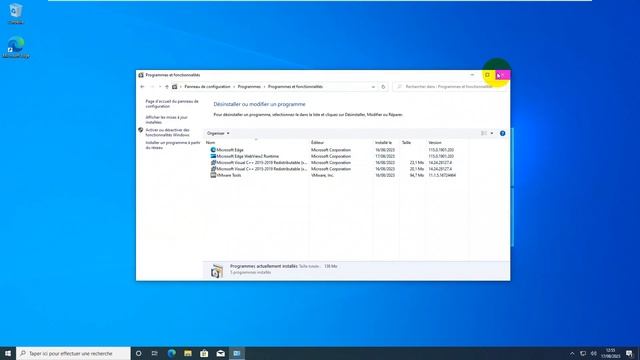Click the Control Panel taskbar button

tap(237, 353)
